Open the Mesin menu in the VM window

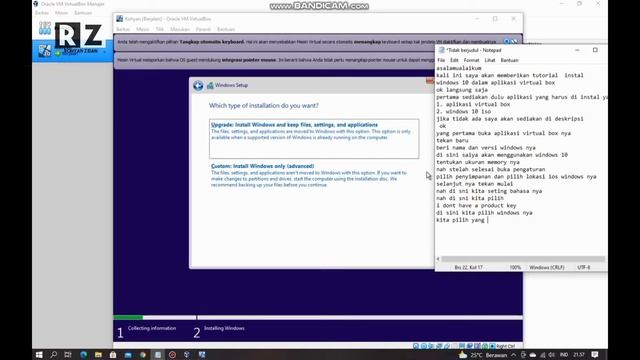142,29
